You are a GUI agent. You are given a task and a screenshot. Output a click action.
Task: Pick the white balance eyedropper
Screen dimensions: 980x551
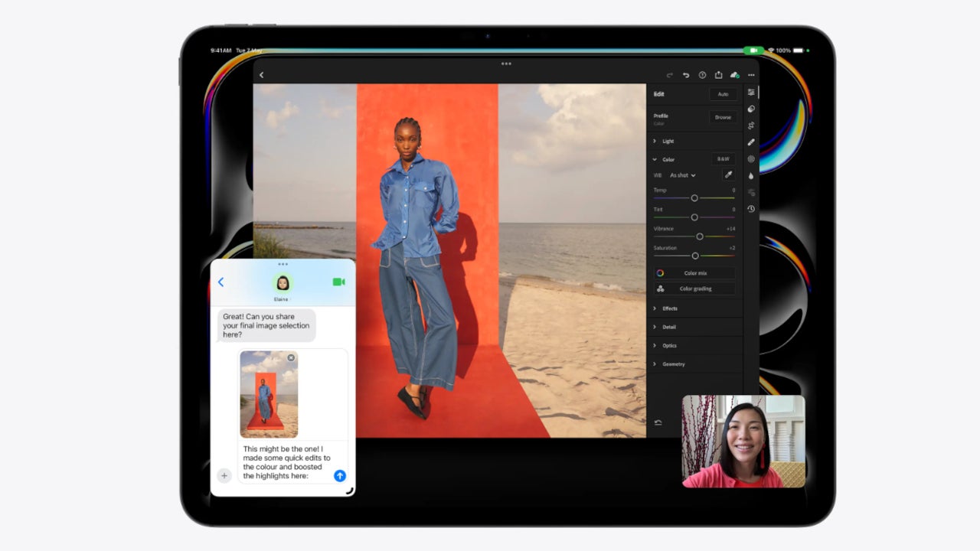728,175
